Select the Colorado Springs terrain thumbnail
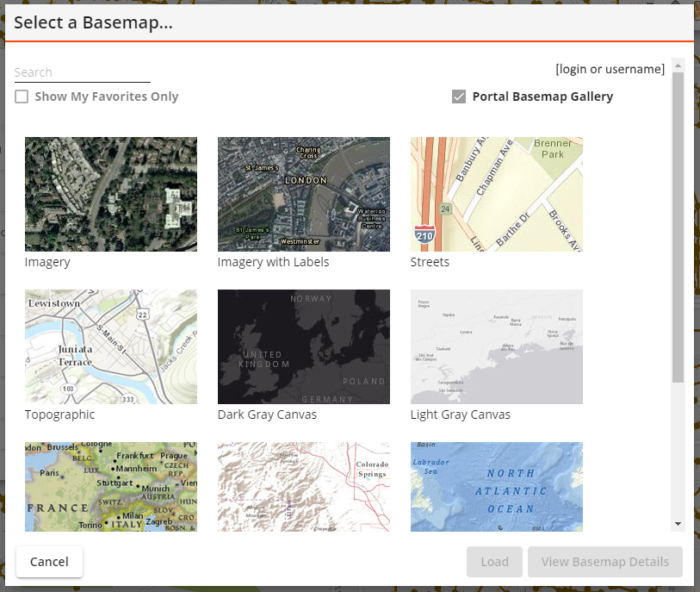700x592 pixels. coord(304,487)
